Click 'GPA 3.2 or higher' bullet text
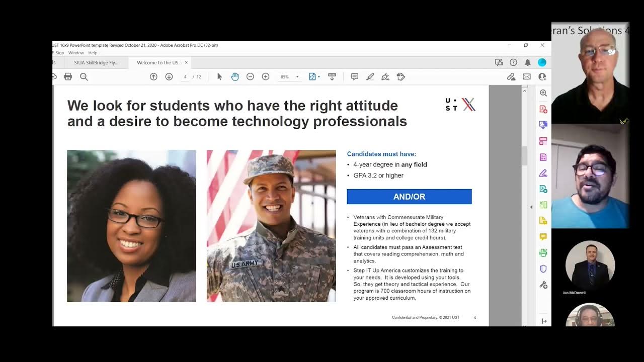644x362 pixels. [x=378, y=175]
